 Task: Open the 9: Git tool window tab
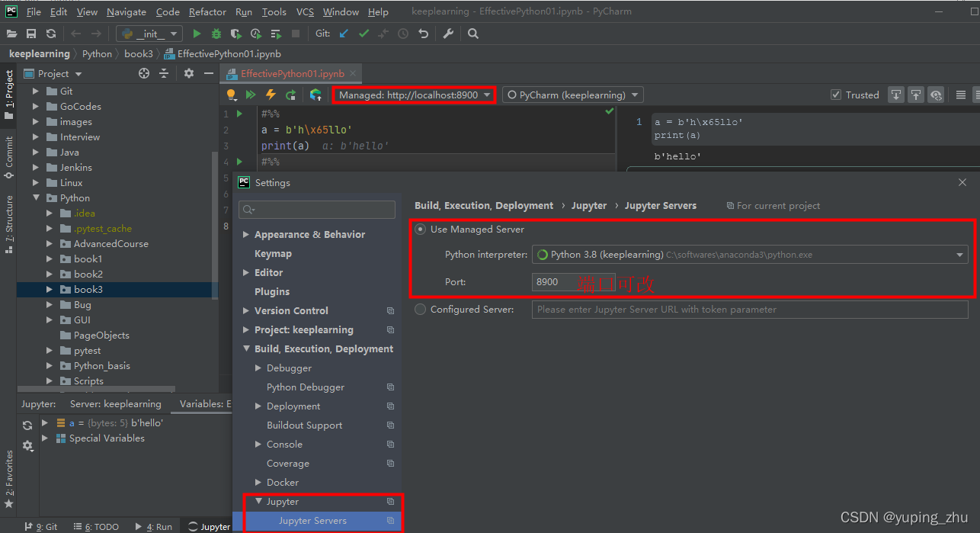click(41, 526)
